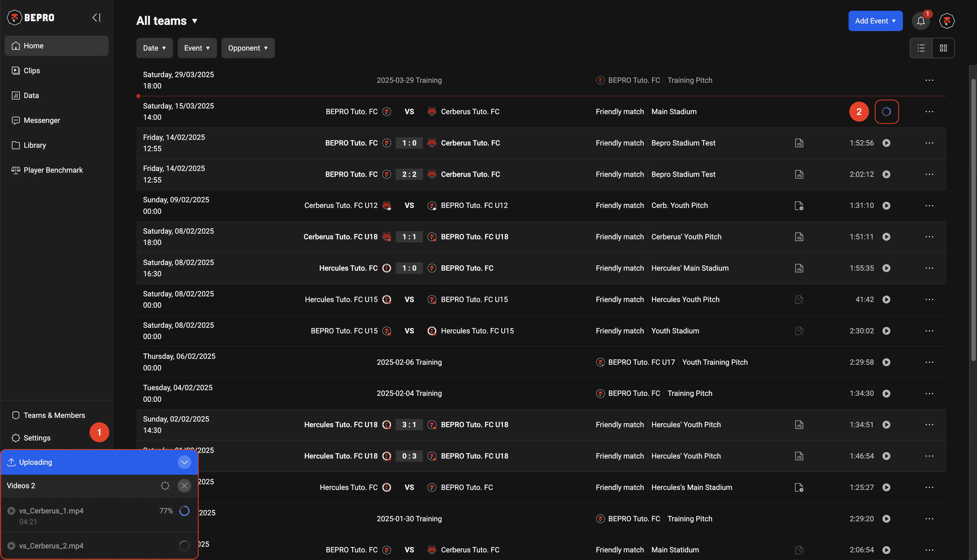Play the 1:52:56 match video
Screen dimensions: 977x560
pos(886,143)
